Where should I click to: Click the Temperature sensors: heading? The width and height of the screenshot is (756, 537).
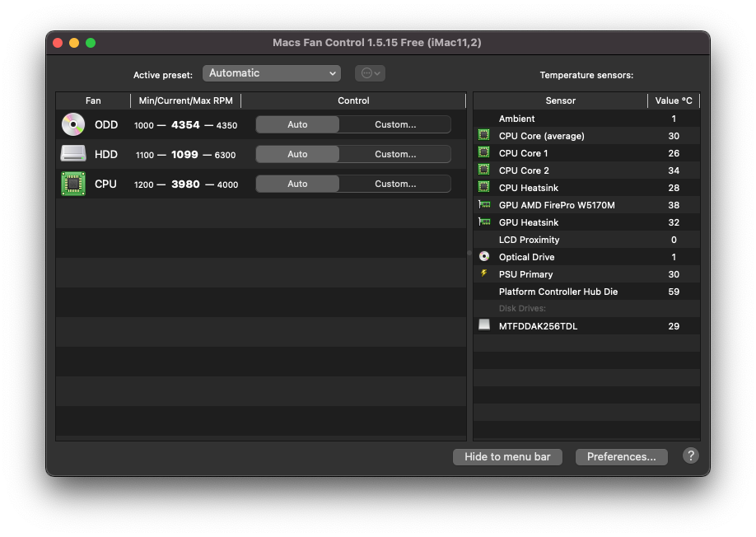tap(586, 75)
